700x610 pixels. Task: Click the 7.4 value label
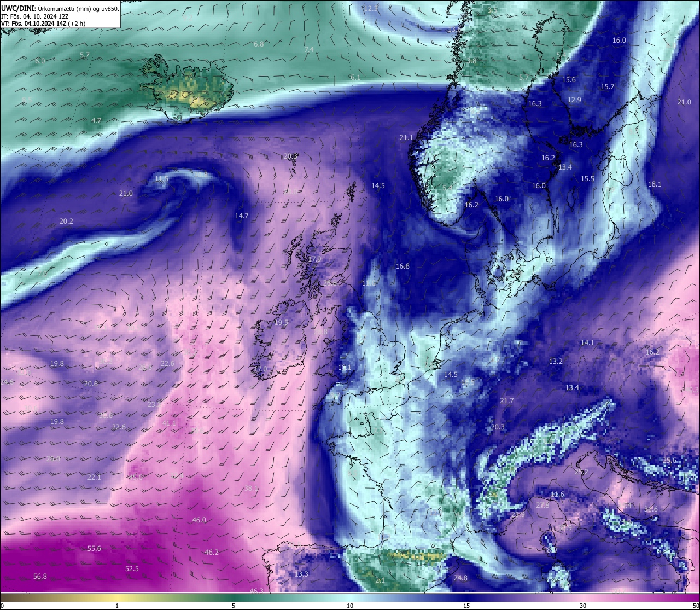pyautogui.click(x=309, y=49)
